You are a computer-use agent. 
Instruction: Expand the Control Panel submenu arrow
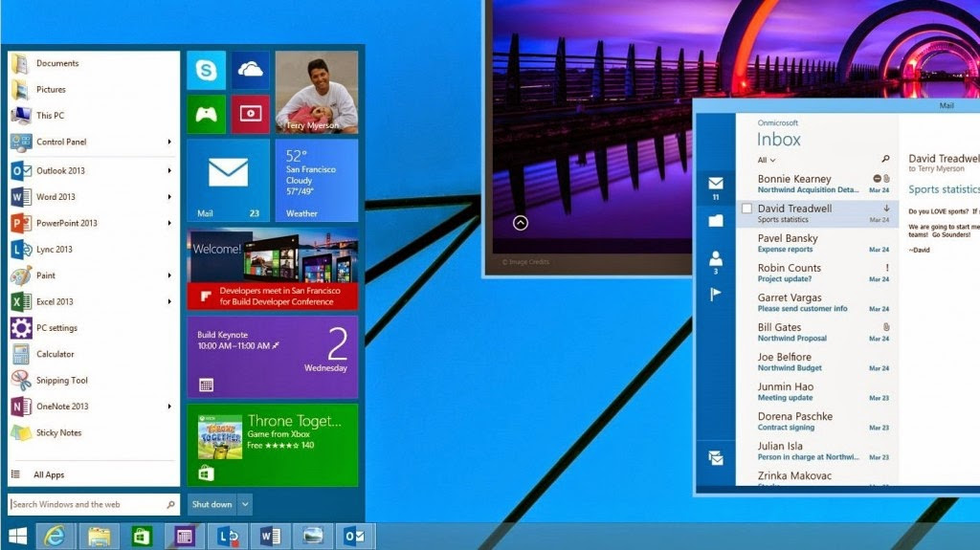click(169, 142)
